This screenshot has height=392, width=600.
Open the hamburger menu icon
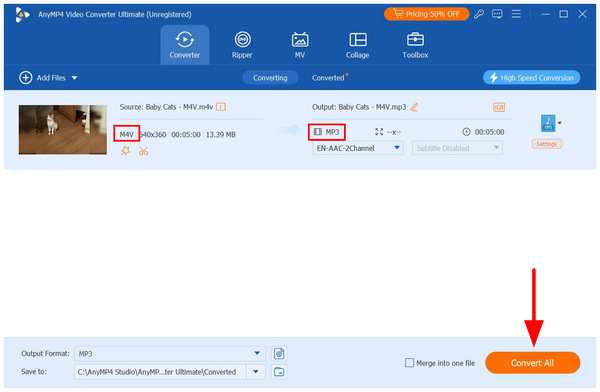point(516,14)
